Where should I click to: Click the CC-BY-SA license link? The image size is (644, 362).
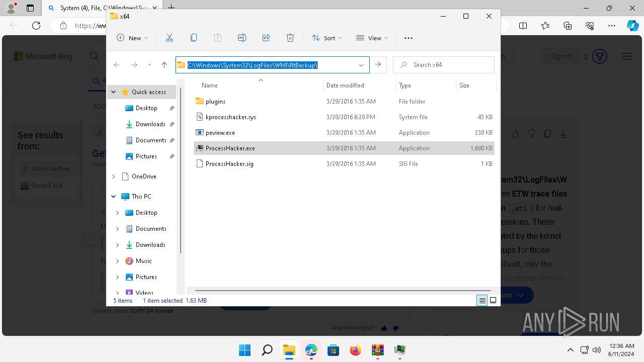[x=151, y=311]
